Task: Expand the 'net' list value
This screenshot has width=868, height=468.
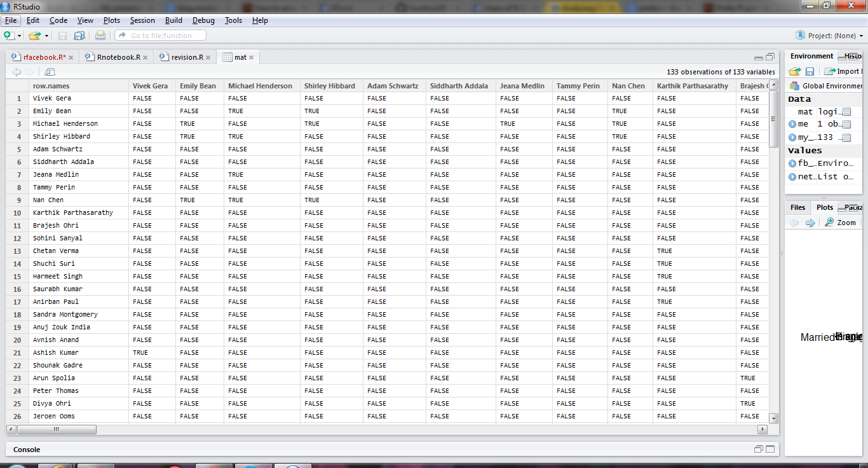Action: (792, 177)
